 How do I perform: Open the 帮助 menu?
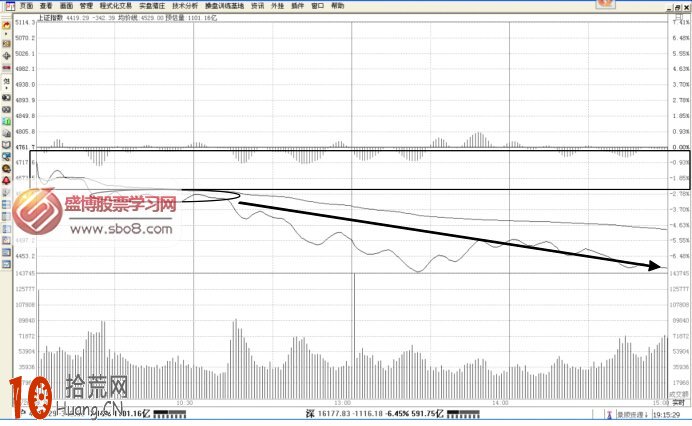coord(337,6)
